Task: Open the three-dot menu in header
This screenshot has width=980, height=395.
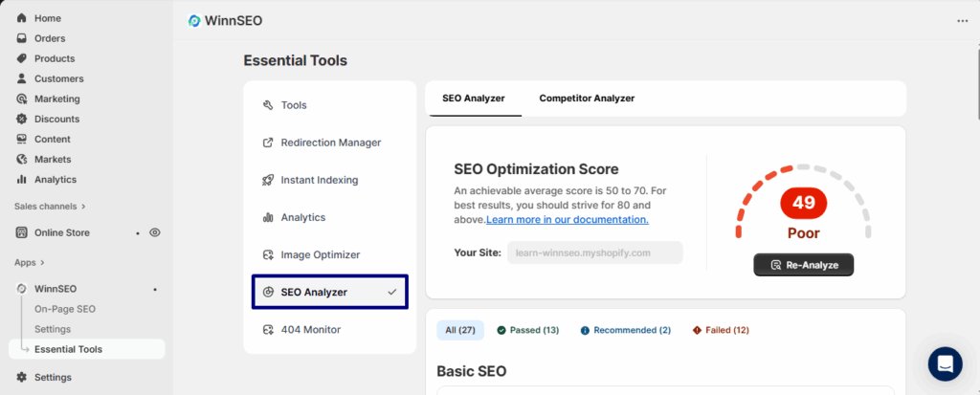Action: (962, 21)
